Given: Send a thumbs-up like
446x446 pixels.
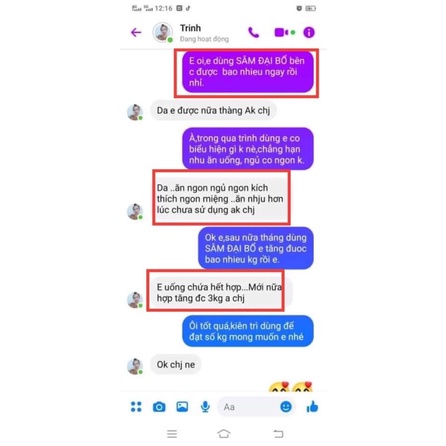Looking at the screenshot, I should [312, 407].
